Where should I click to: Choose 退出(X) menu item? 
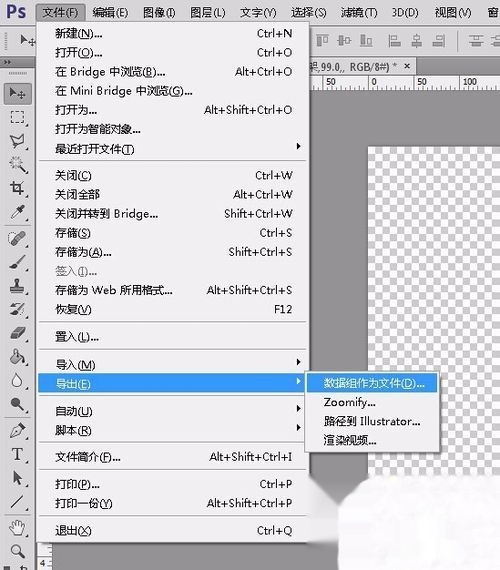pyautogui.click(x=173, y=531)
